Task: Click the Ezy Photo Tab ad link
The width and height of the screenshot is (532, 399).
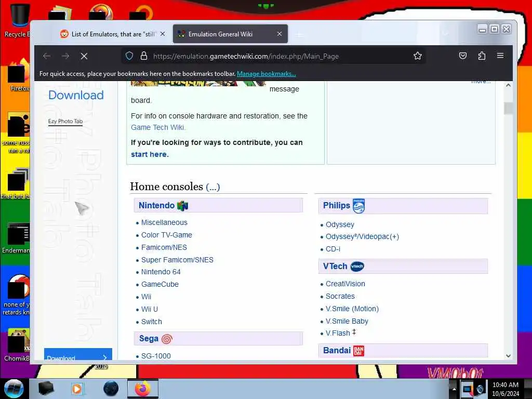Action: click(65, 122)
